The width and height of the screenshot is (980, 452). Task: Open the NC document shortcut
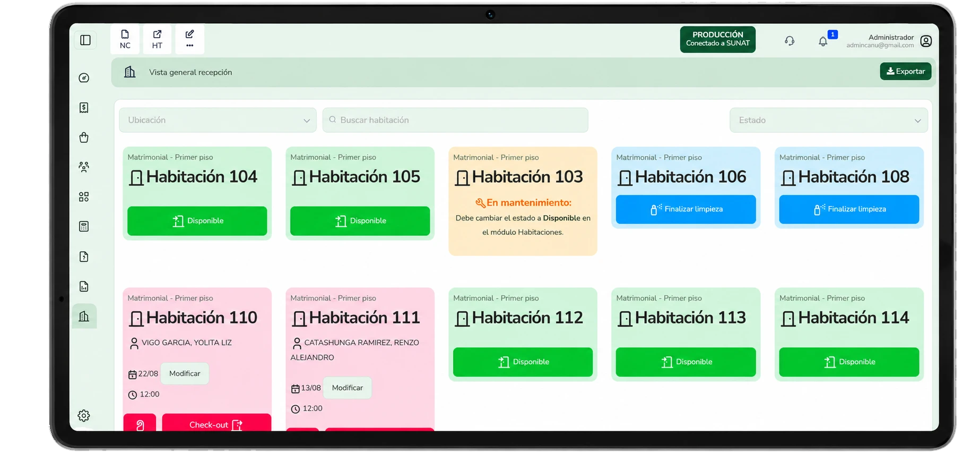point(125,39)
